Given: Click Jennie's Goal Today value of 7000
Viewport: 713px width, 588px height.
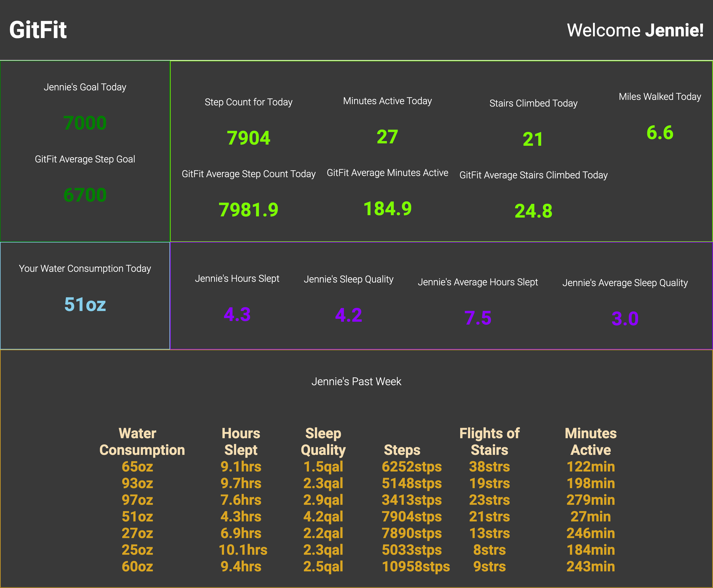Looking at the screenshot, I should tap(84, 123).
